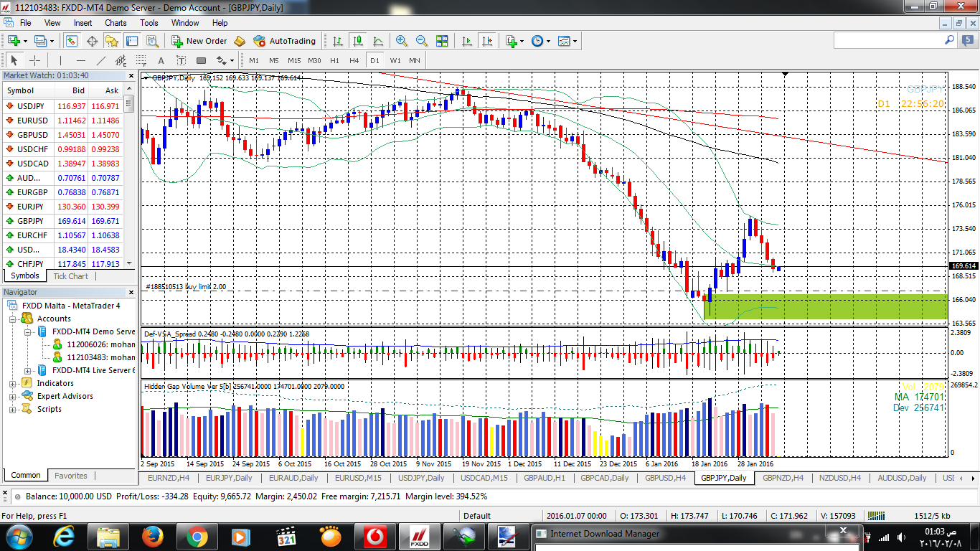Set timeframe to W1
Viewport: 980px width, 551px height.
395,60
